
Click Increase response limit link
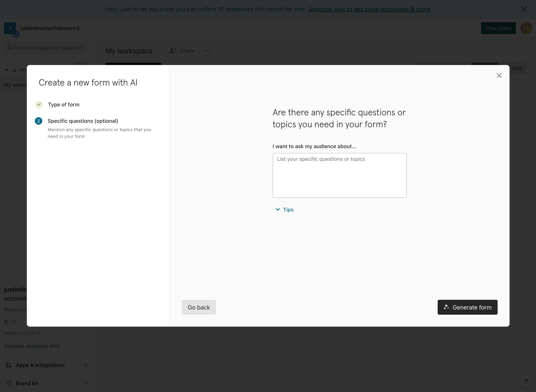(31, 346)
